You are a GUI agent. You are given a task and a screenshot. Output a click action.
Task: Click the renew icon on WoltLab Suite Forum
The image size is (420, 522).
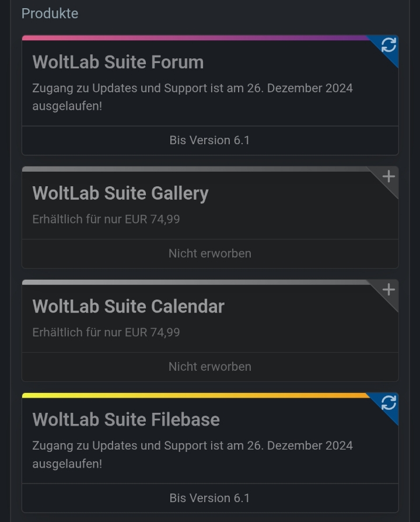(x=388, y=46)
